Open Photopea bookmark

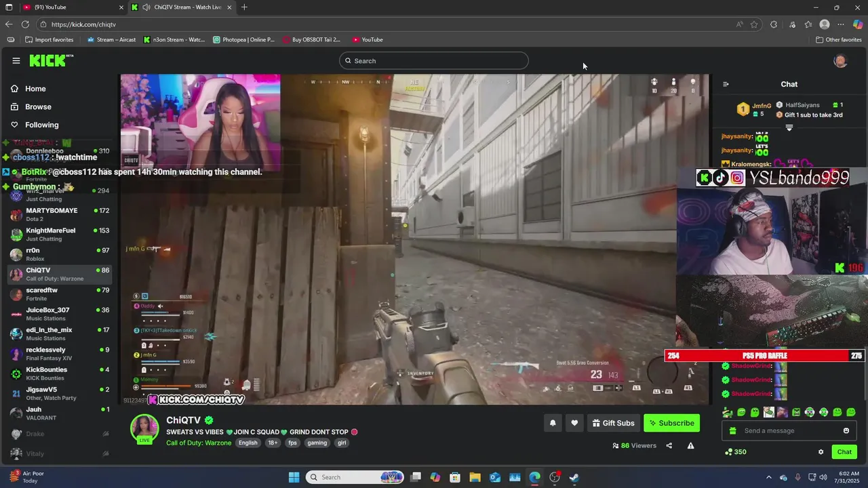pos(243,39)
